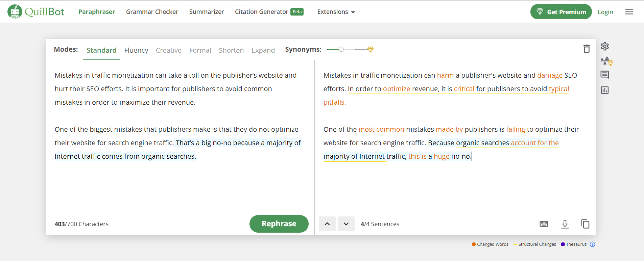This screenshot has width=644, height=261.
Task: Click the keyboard hotkeys icon
Action: point(544,224)
